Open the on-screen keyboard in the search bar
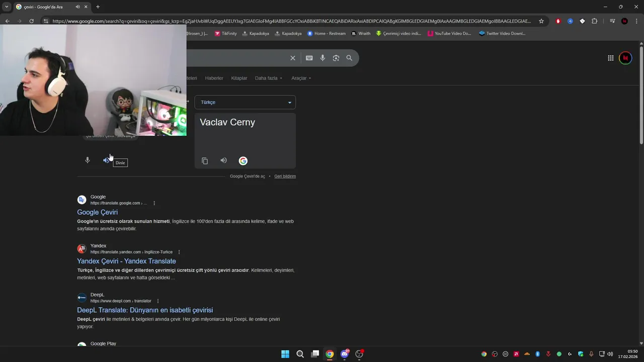Image resolution: width=644 pixels, height=362 pixels. (x=309, y=58)
